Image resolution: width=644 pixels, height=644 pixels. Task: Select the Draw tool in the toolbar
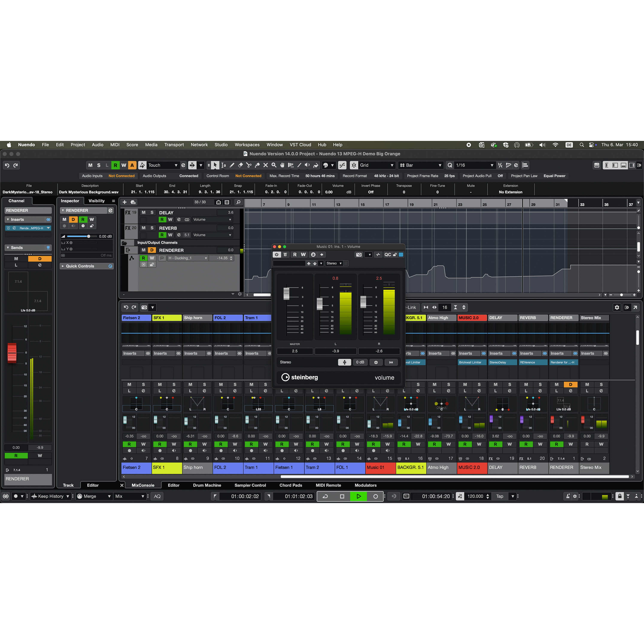pyautogui.click(x=232, y=165)
